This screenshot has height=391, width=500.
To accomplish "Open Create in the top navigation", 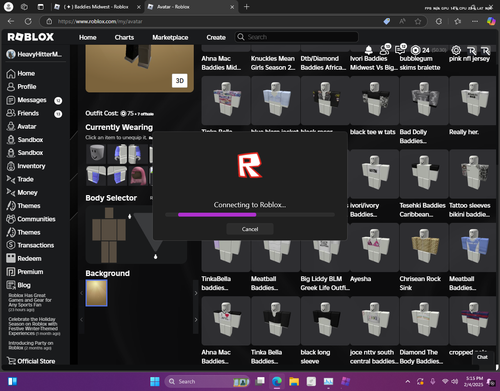I will 216,37.
